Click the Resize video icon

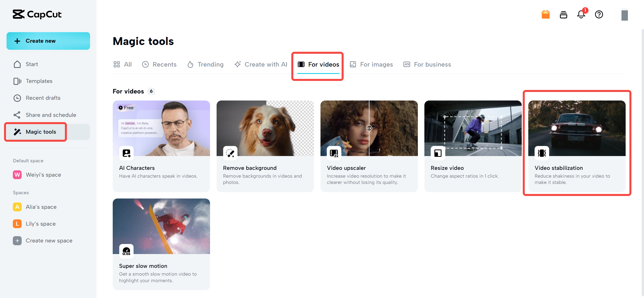(x=438, y=153)
